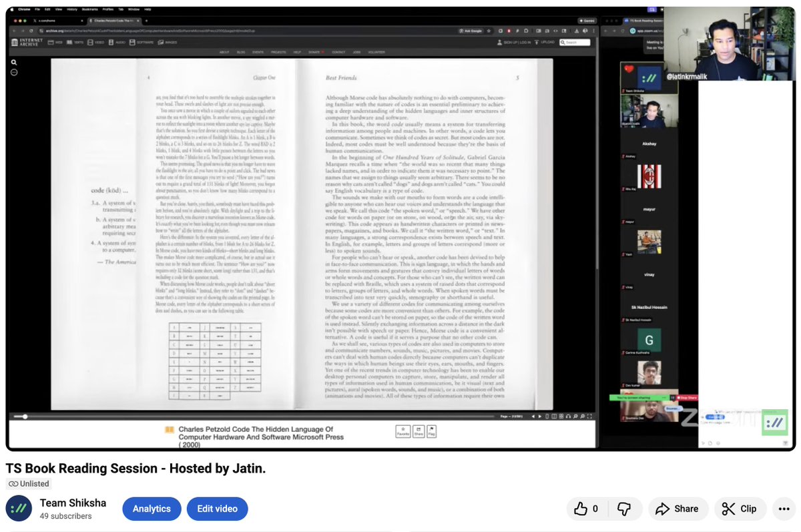The width and height of the screenshot is (801, 532).
Task: Open ABOUT in the Archive navigation bar
Action: pyautogui.click(x=224, y=52)
